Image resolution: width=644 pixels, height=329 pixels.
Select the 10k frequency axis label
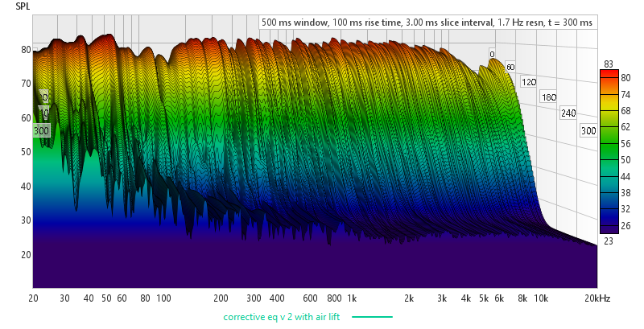click(541, 298)
